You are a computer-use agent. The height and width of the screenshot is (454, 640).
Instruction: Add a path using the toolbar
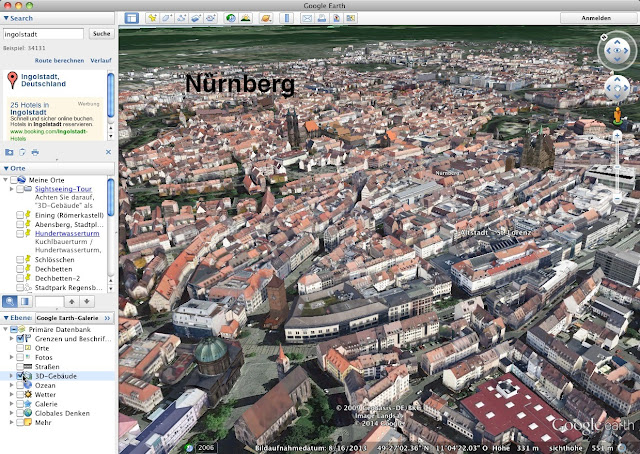pyautogui.click(x=182, y=18)
